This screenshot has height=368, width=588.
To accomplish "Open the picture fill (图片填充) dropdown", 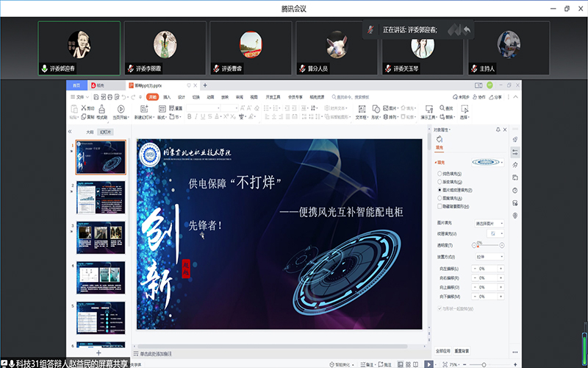I will click(x=490, y=222).
